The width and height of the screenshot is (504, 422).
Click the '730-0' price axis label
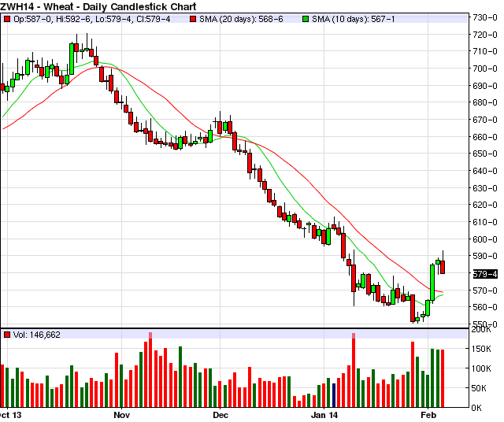pos(485,17)
